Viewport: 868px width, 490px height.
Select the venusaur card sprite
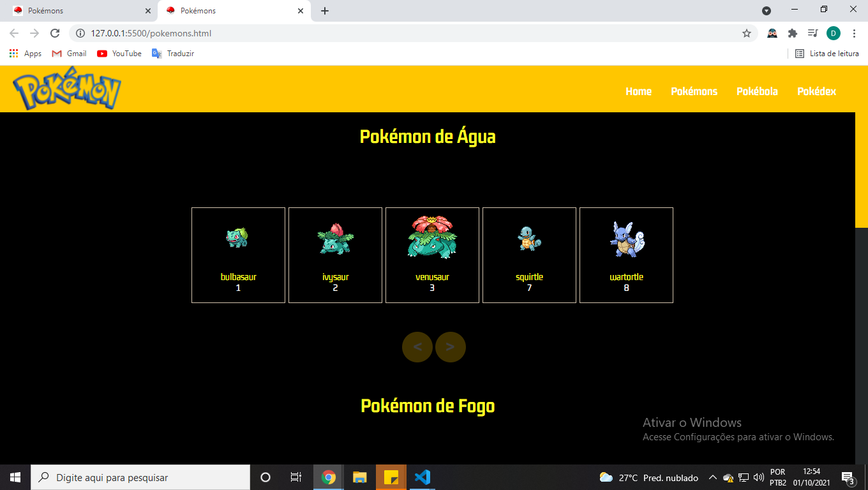click(432, 237)
